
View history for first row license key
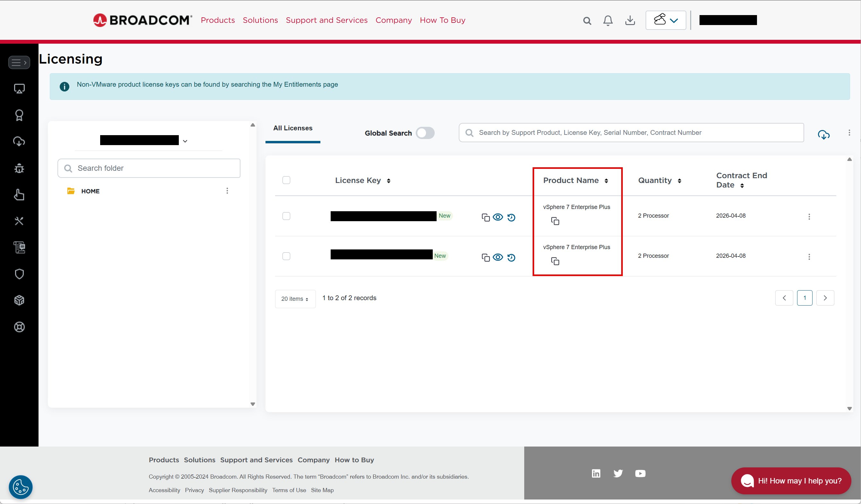click(511, 217)
